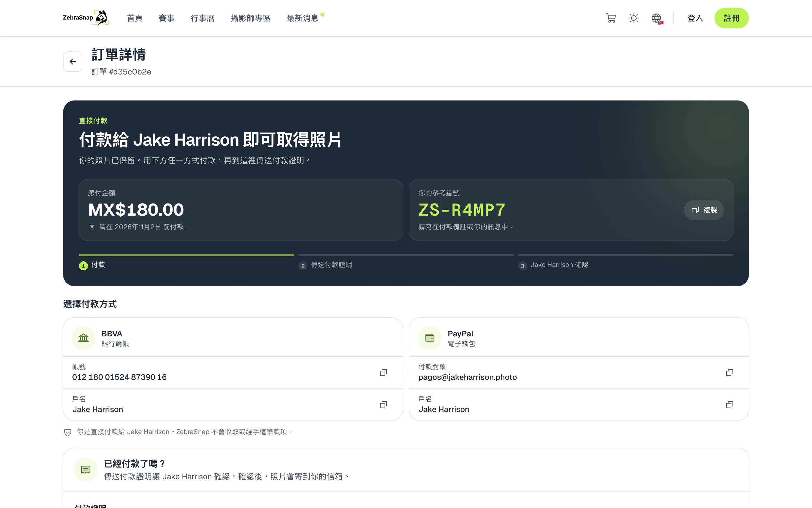The image size is (812, 508).
Task: Click the 直接付款 label
Action: [x=93, y=121]
